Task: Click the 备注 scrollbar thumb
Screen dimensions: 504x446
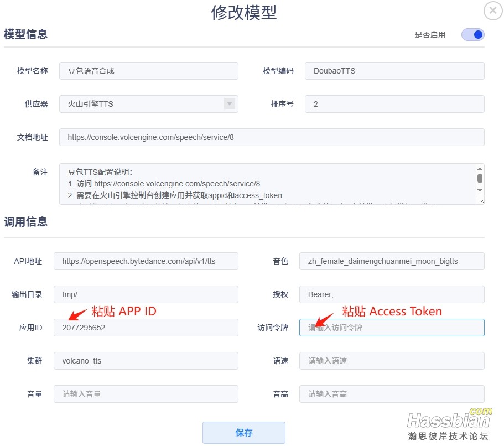Action: point(480,178)
